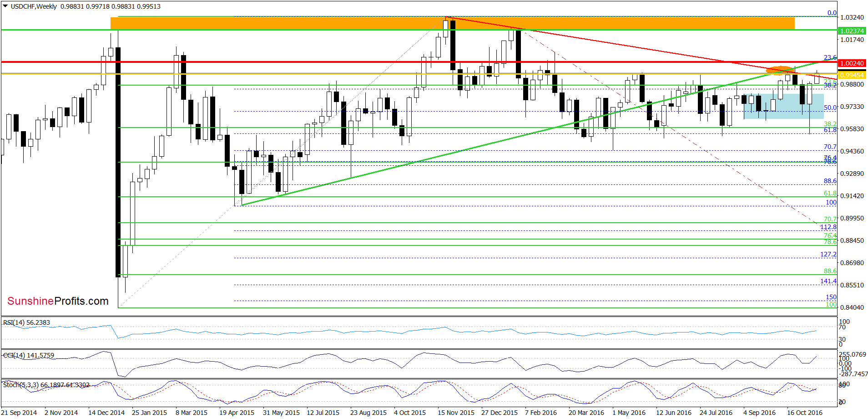The image size is (868, 419).
Task: Select the small orange ellipse marker
Action: point(780,70)
